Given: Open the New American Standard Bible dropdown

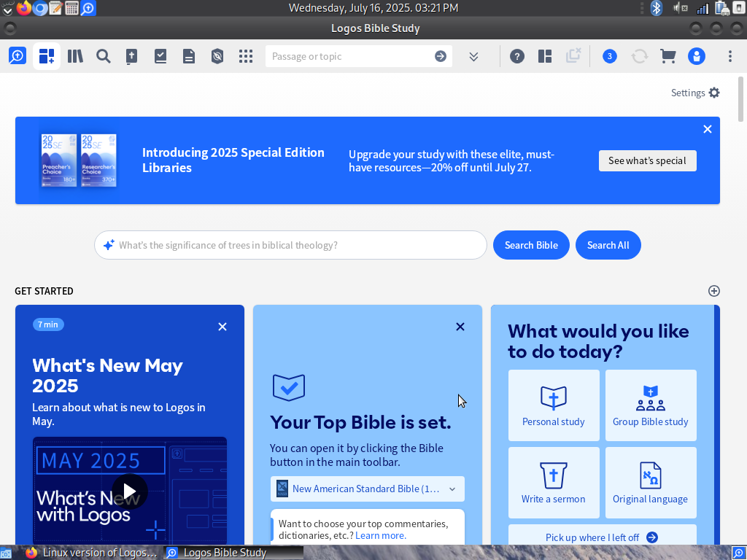Looking at the screenshot, I should tap(368, 489).
